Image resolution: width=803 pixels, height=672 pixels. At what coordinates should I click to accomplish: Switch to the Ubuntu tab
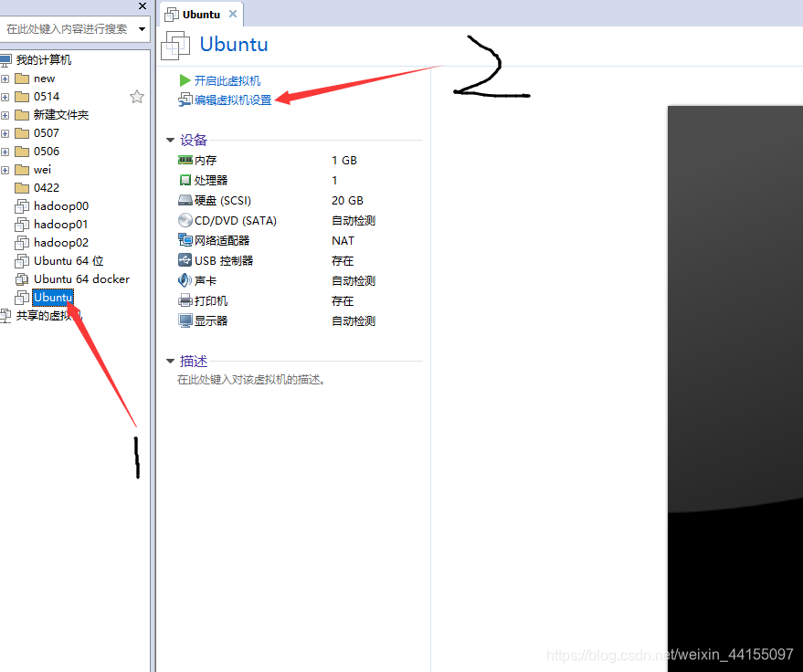(x=201, y=15)
